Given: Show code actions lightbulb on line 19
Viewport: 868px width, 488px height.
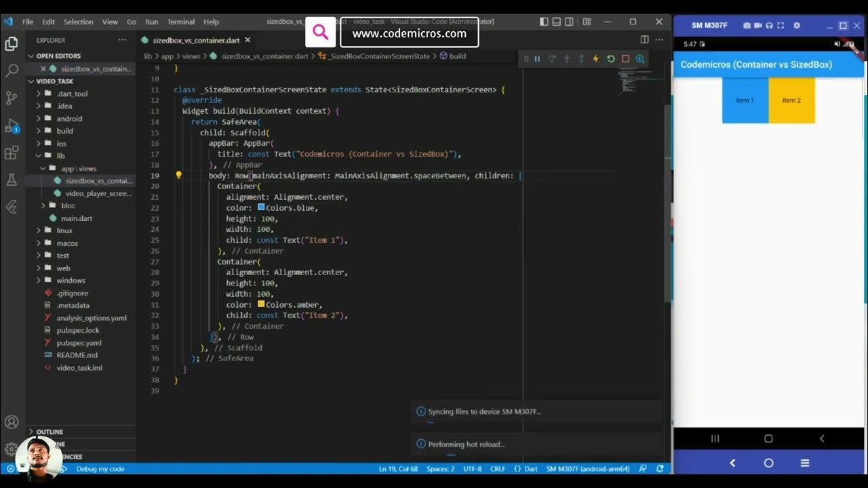Looking at the screenshot, I should tap(178, 175).
